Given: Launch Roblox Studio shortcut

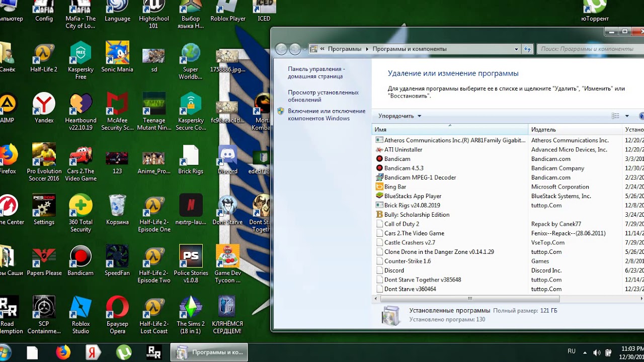Looking at the screenshot, I should click(80, 315).
